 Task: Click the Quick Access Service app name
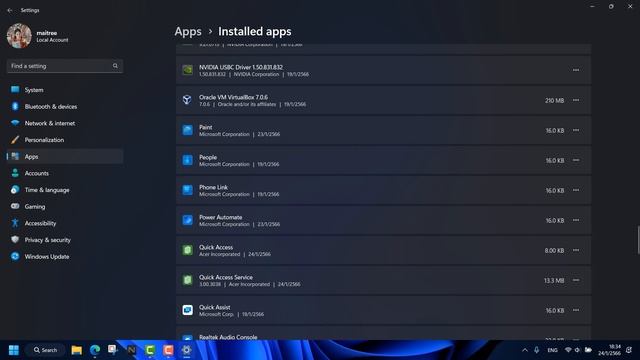coord(226,277)
